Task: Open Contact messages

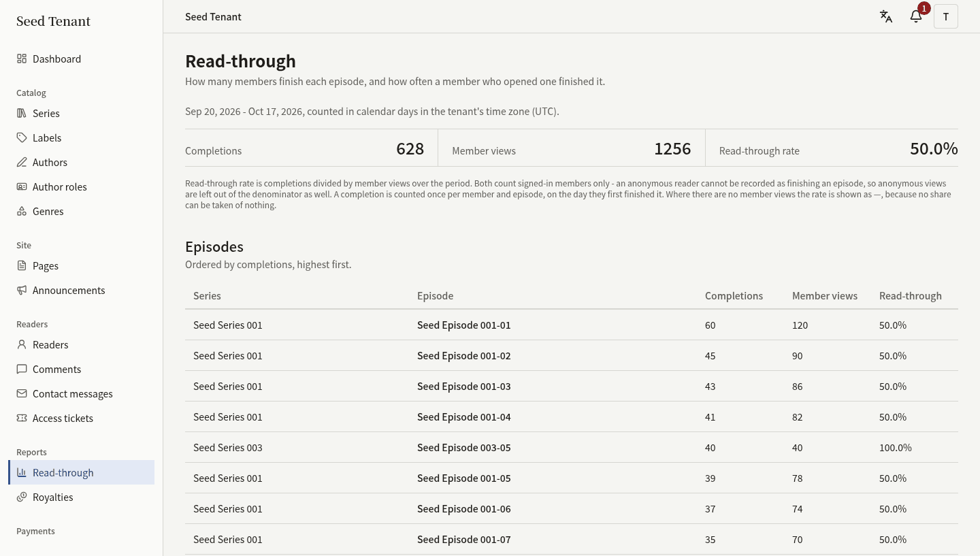Action: pos(81,393)
